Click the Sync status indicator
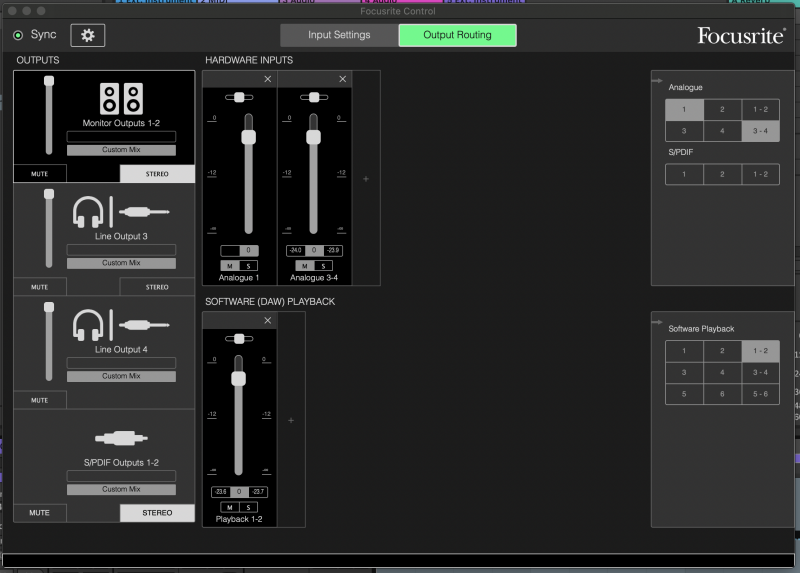Viewport: 800px width, 573px height. click(x=18, y=35)
